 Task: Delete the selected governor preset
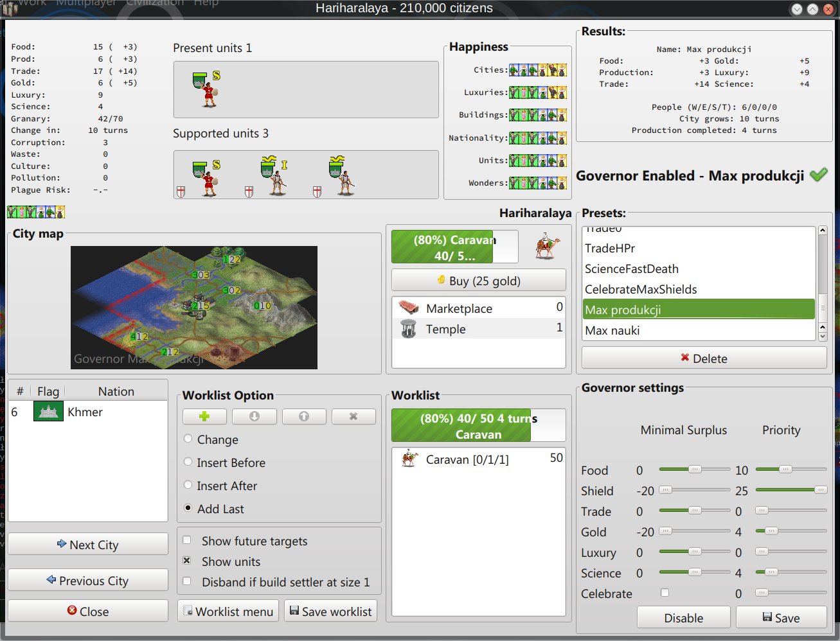point(704,358)
